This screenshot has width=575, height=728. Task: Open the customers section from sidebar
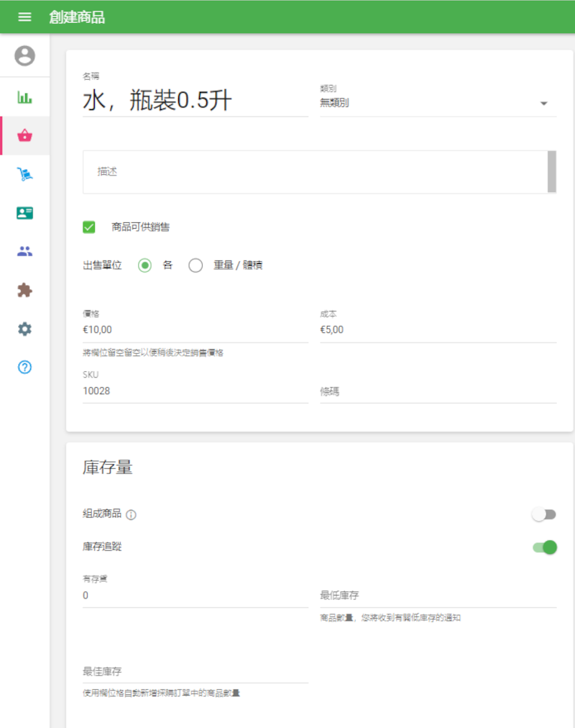pyautogui.click(x=24, y=212)
